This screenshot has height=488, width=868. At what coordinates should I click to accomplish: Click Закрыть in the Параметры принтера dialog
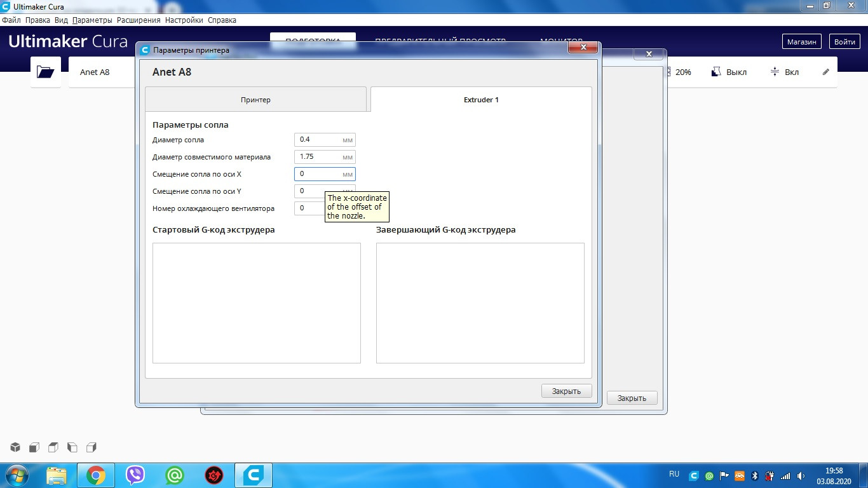tap(567, 391)
